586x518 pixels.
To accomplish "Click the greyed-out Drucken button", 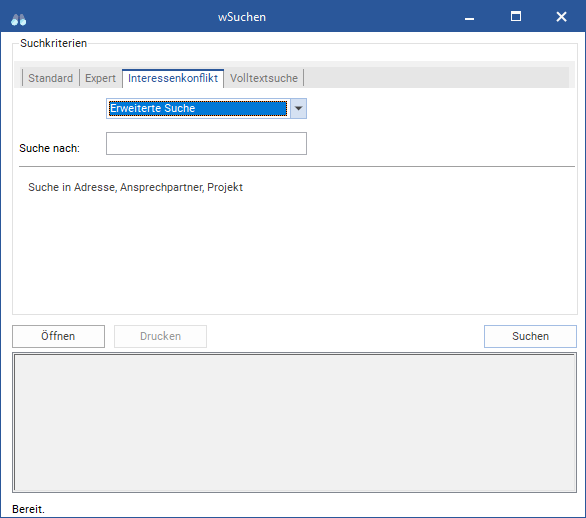I will click(160, 336).
